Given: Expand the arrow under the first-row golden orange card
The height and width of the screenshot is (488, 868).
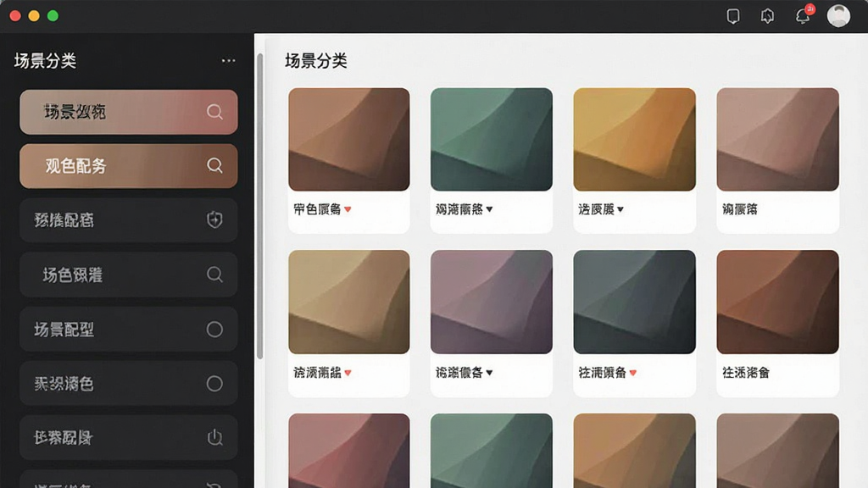Looking at the screenshot, I should click(x=620, y=209).
